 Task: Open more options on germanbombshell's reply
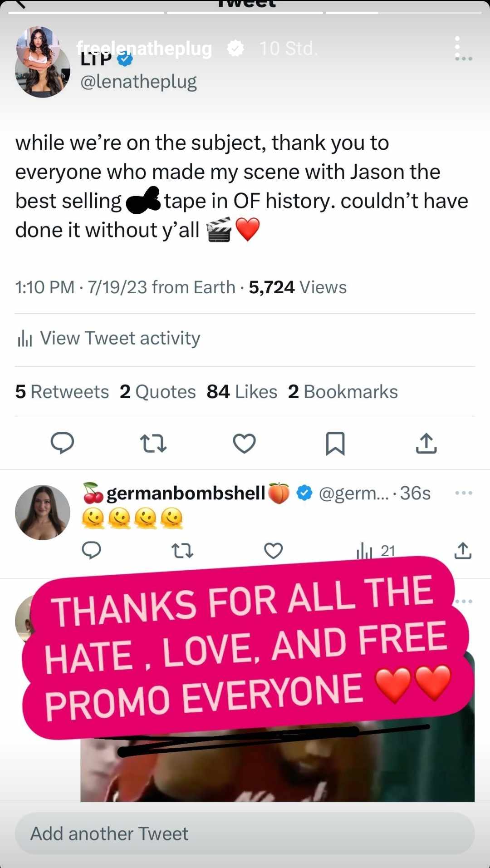(x=463, y=493)
